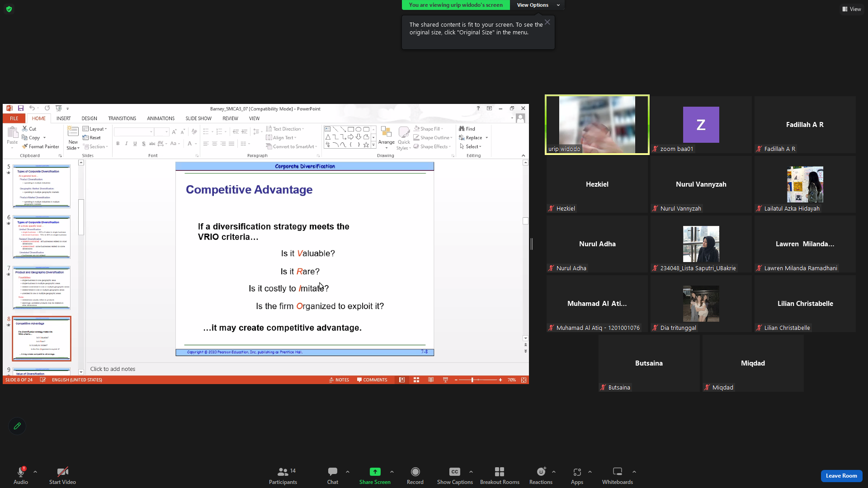
Task: Open the FILE tab in PowerPoint
Action: click(14, 118)
